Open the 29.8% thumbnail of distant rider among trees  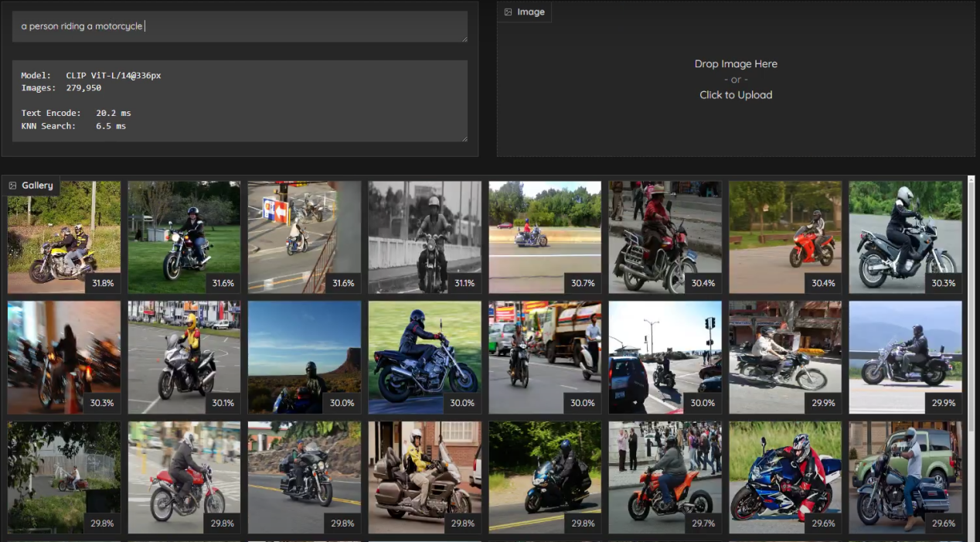[64, 477]
